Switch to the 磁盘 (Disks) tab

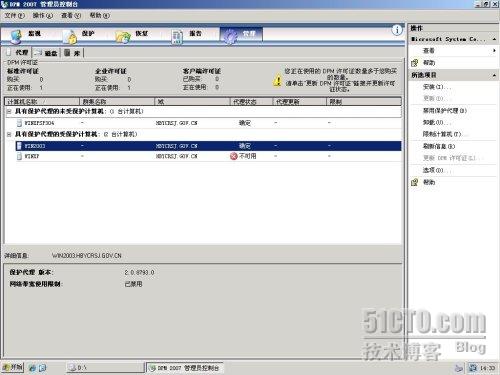pos(46,53)
